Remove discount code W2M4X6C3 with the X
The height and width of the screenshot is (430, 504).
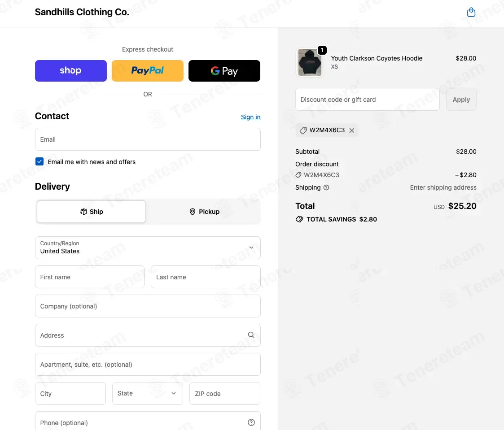352,130
